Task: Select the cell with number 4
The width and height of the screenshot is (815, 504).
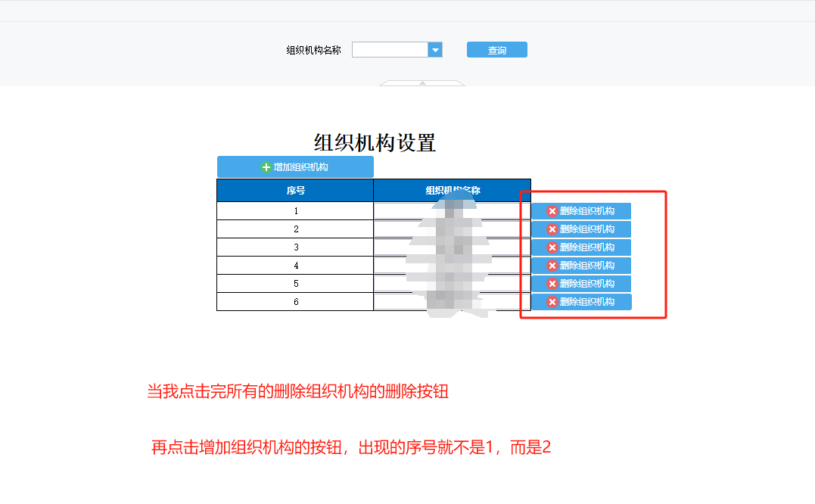Action: pos(295,266)
